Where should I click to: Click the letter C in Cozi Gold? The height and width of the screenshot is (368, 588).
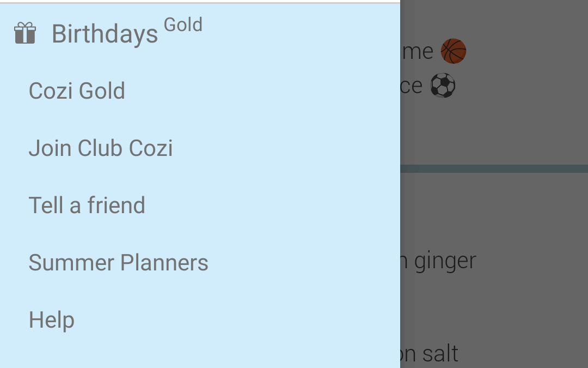pos(35,91)
